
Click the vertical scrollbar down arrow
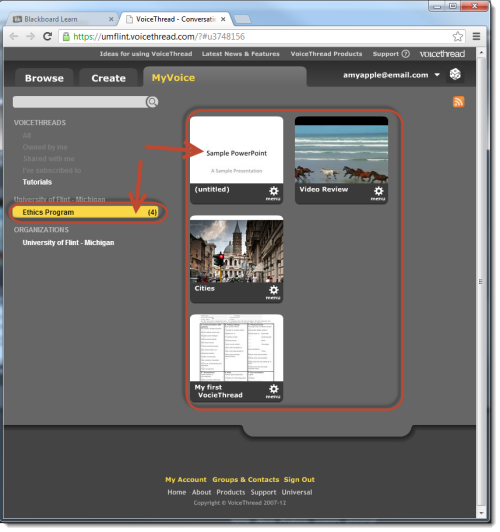pyautogui.click(x=481, y=513)
